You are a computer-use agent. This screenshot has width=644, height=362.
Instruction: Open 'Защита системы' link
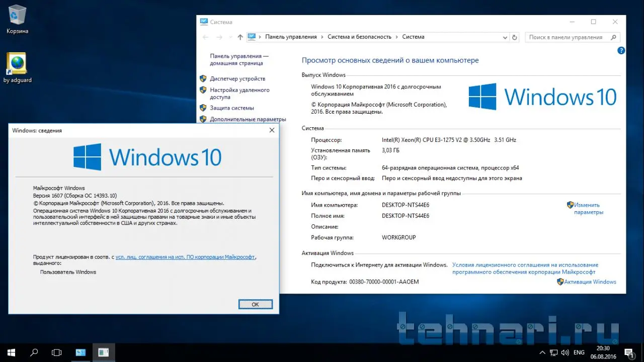click(232, 108)
